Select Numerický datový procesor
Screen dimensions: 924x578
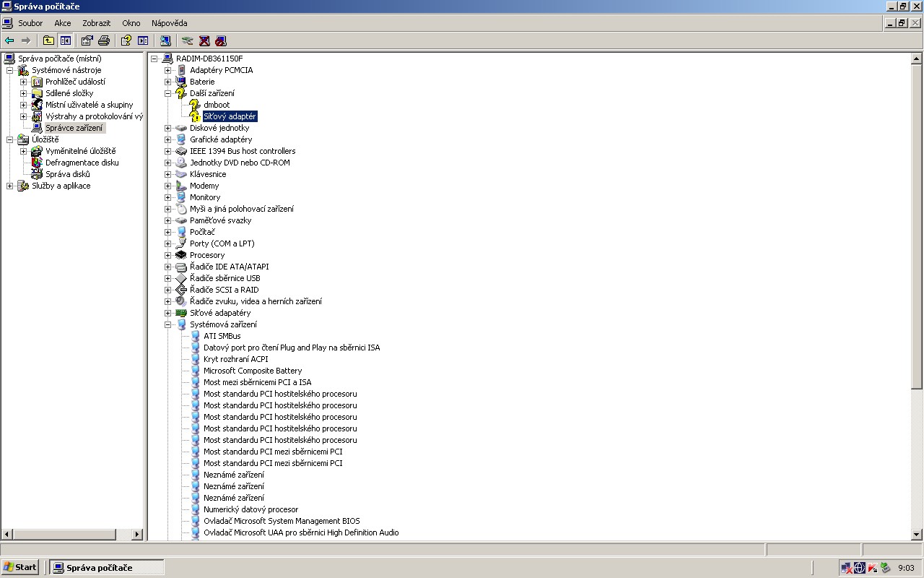tap(250, 509)
